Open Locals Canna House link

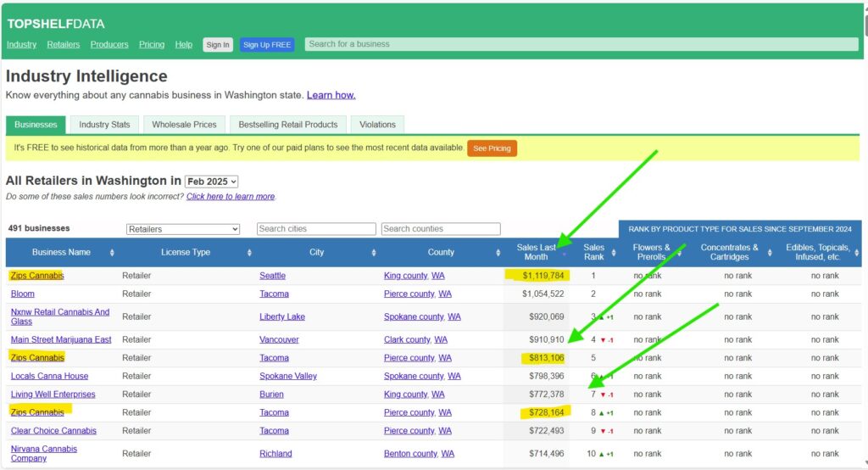tap(49, 376)
